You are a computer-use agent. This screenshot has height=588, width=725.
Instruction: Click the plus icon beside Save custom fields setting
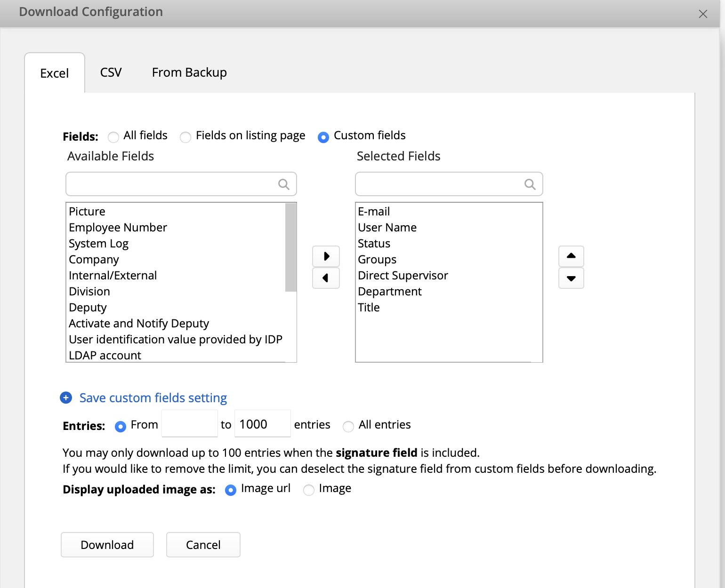click(x=66, y=398)
